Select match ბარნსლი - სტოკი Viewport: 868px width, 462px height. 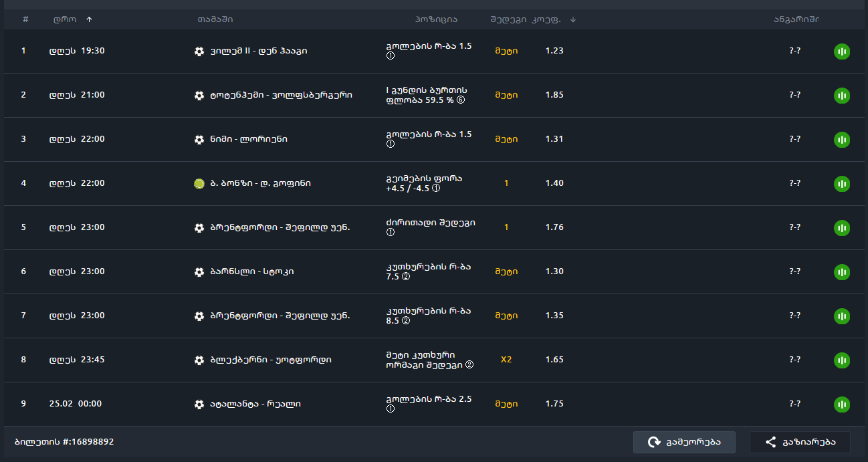tap(252, 271)
